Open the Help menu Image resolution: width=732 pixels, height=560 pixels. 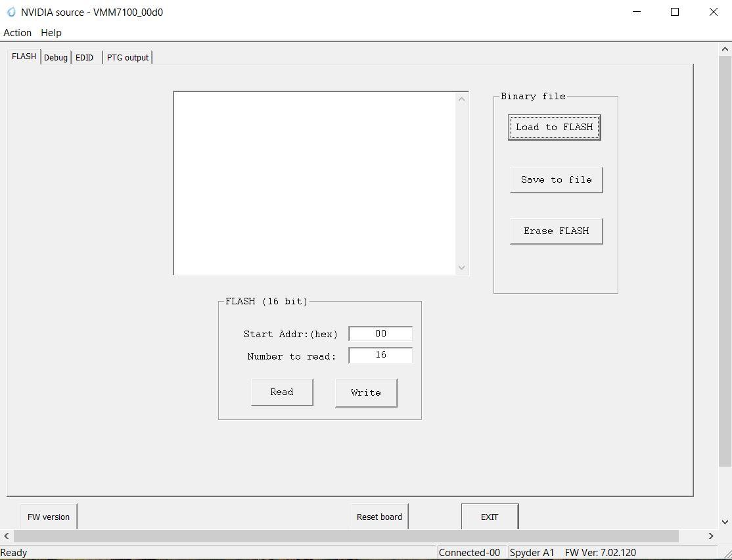[x=51, y=32]
